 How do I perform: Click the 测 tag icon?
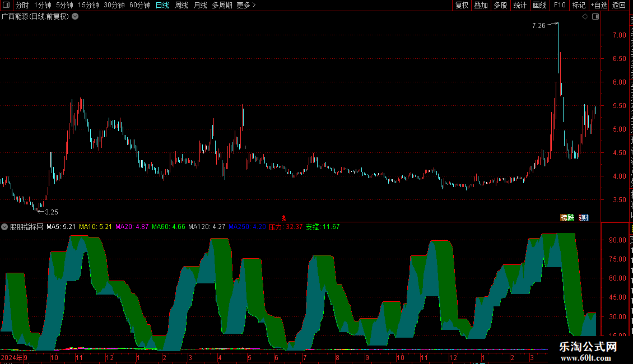click(584, 217)
